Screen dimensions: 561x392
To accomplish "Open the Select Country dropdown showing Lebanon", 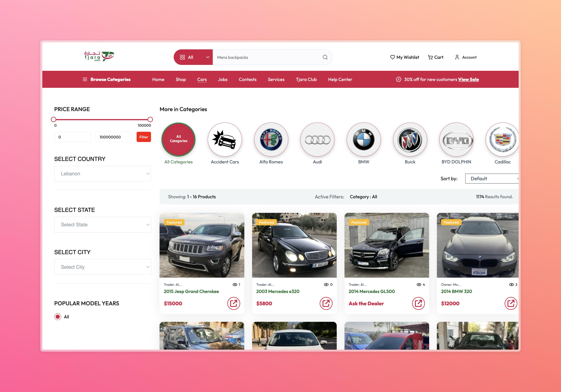I will pyautogui.click(x=102, y=173).
